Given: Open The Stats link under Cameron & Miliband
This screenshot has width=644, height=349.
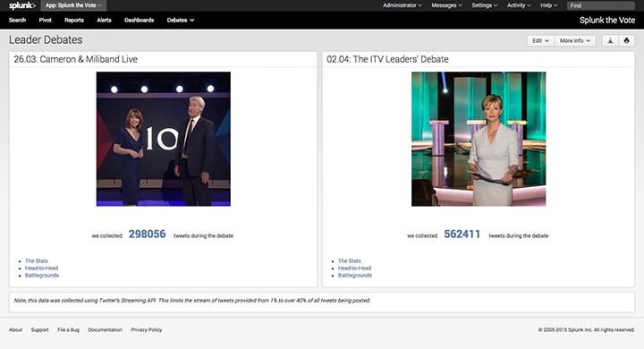Looking at the screenshot, I should click(x=36, y=261).
